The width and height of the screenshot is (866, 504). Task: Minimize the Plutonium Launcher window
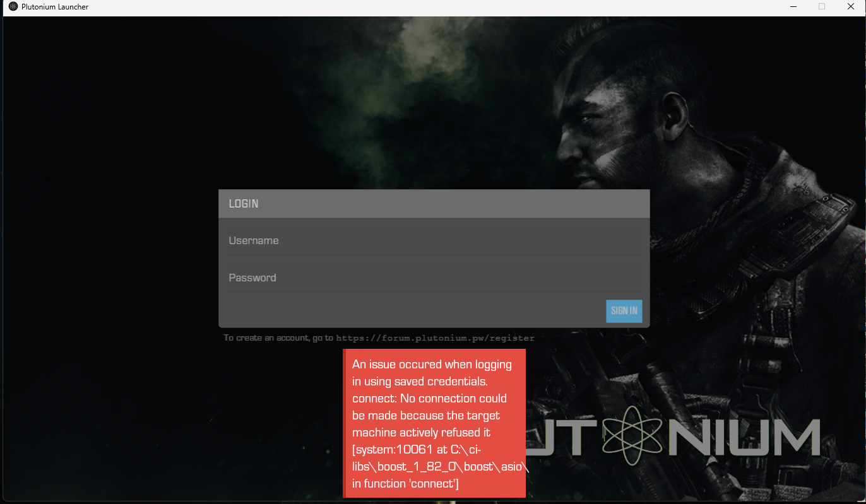[793, 6]
